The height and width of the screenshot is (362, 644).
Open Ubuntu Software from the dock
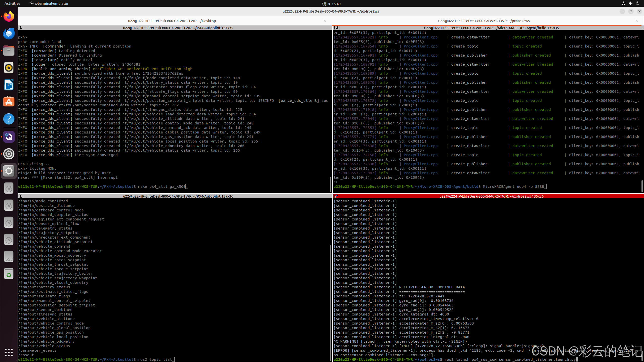pyautogui.click(x=9, y=102)
